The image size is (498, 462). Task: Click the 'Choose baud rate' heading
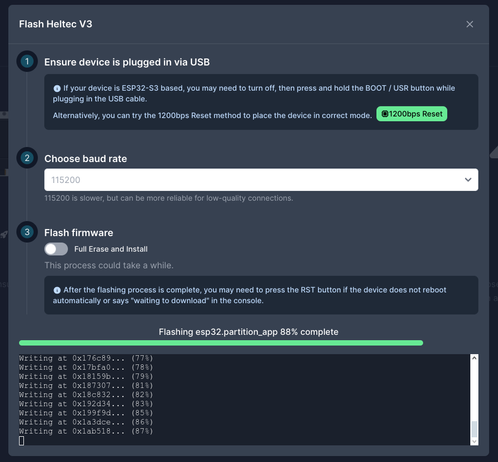pyautogui.click(x=86, y=159)
